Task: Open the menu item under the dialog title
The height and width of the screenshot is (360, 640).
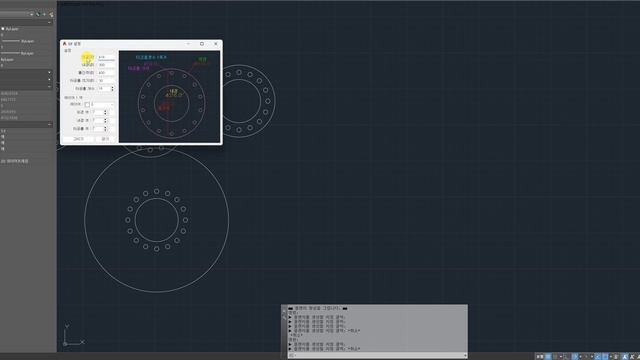Action: click(x=68, y=51)
